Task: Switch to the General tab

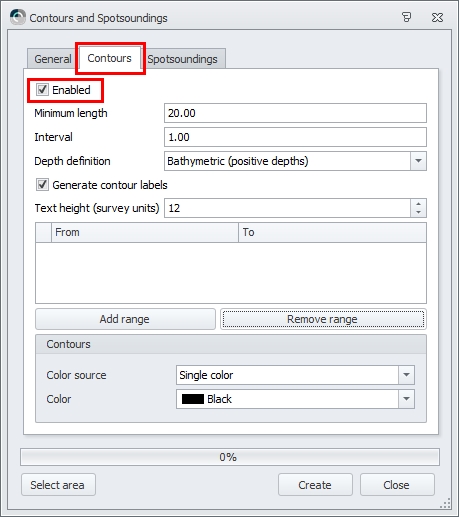Action: click(53, 59)
